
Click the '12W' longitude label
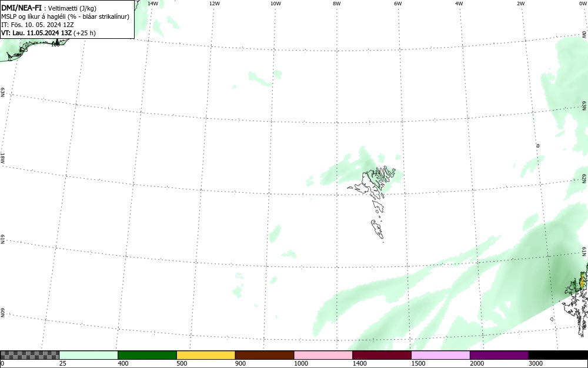[214, 4]
